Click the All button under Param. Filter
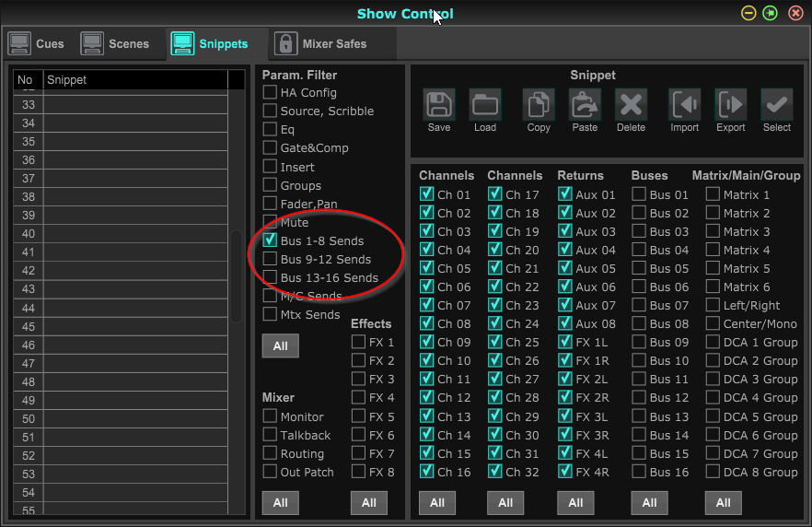 tap(280, 345)
